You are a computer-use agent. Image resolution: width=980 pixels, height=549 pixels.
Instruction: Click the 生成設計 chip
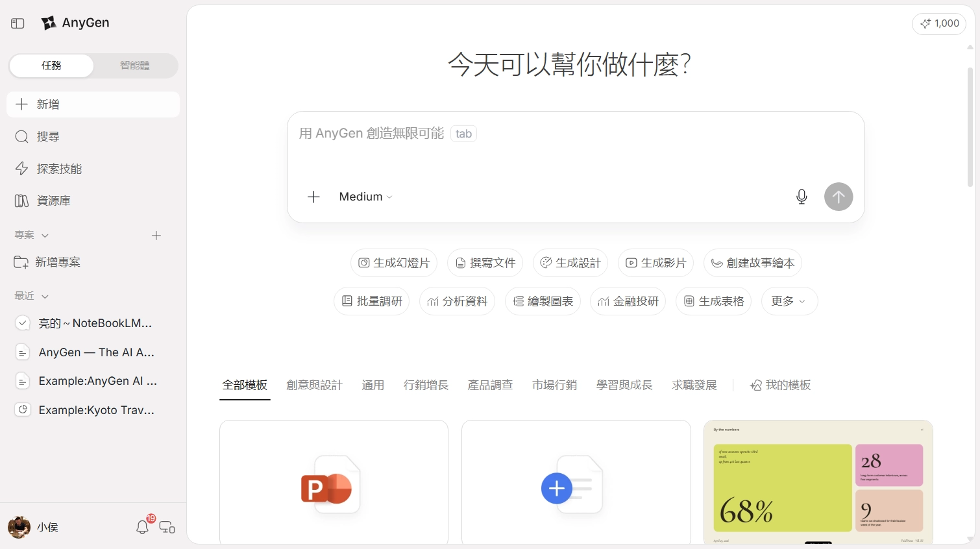(x=570, y=263)
